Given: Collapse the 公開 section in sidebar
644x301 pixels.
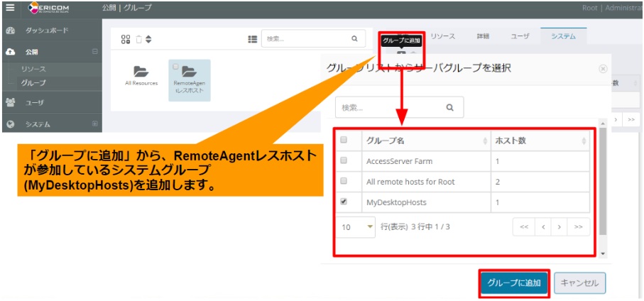Looking at the screenshot, I should coord(94,52).
